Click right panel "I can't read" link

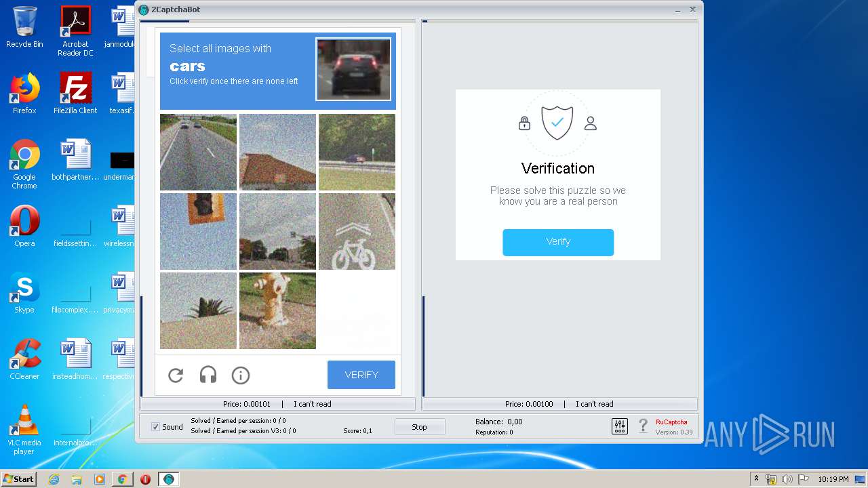click(595, 404)
